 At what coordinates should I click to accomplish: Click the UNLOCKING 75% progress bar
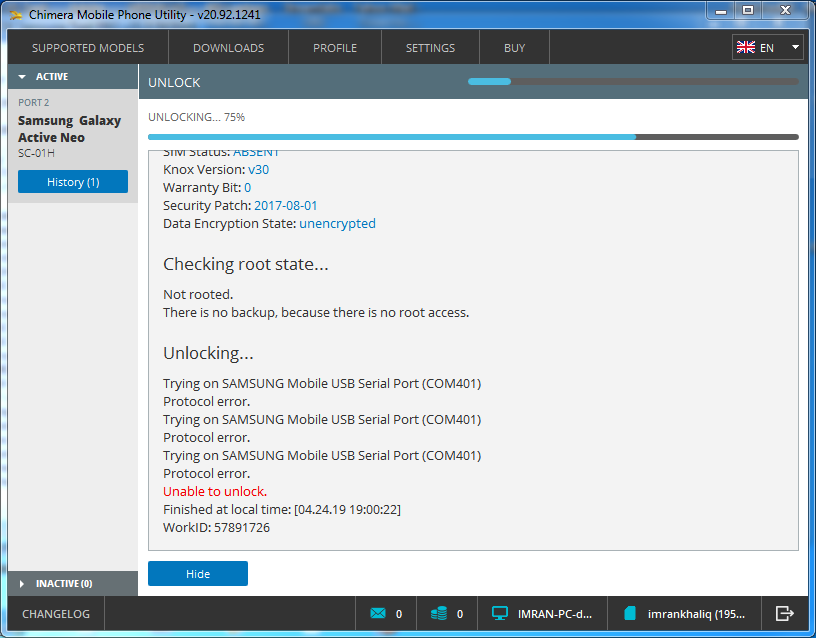click(473, 137)
